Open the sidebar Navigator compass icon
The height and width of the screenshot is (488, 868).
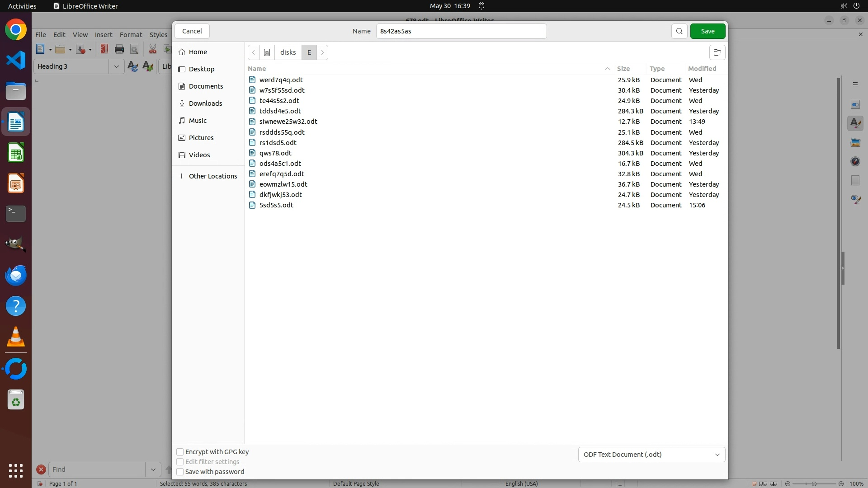coord(855,161)
